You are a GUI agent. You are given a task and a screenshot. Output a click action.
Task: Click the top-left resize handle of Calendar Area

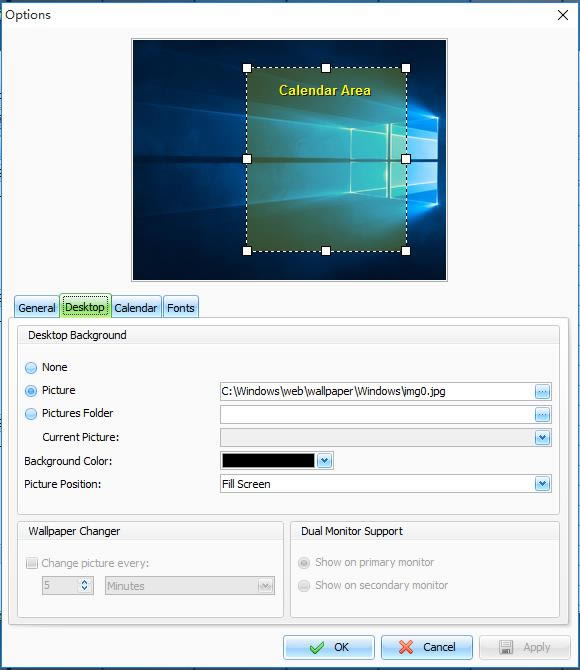[x=247, y=68]
